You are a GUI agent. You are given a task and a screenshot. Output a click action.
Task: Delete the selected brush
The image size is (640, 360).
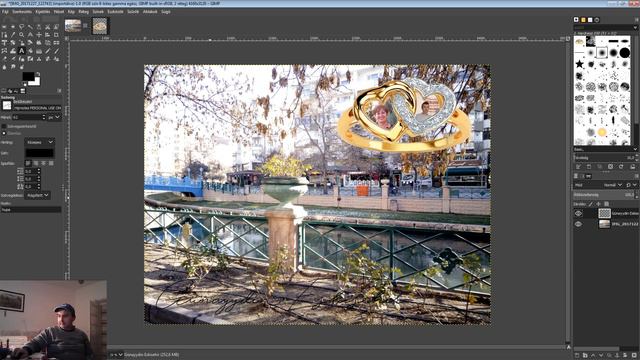coord(610,167)
